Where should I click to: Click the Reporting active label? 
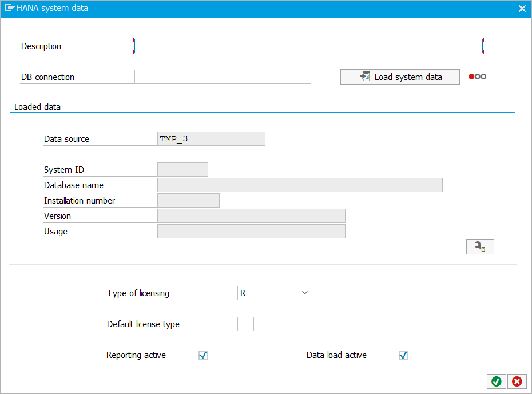pyautogui.click(x=136, y=355)
